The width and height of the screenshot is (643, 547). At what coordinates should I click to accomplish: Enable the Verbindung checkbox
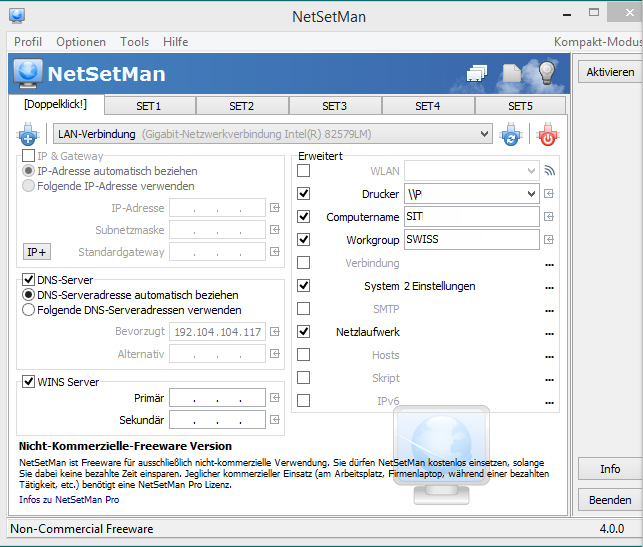[303, 262]
